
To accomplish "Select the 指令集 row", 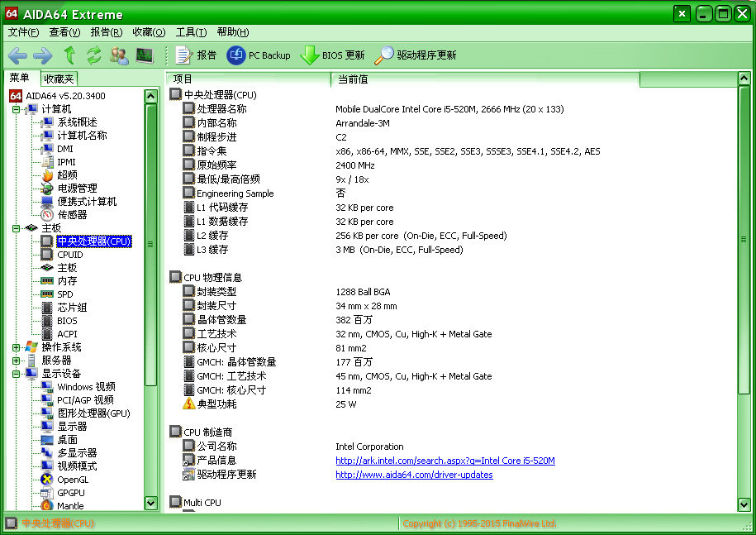I will pos(392,151).
